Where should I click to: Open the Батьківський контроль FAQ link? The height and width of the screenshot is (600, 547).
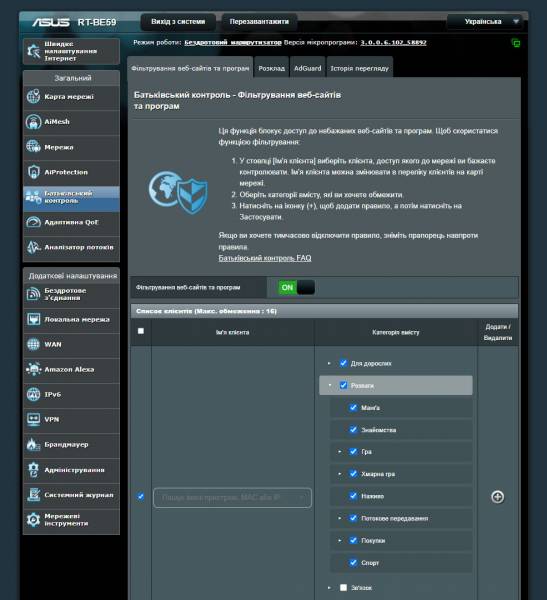265,258
